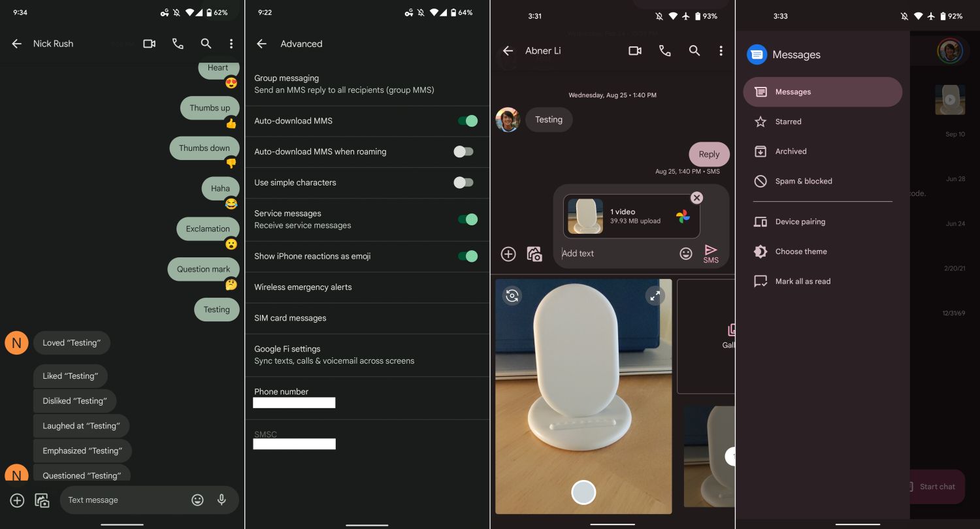Place voice call to Abner Li
Image resolution: width=980 pixels, height=529 pixels.
click(664, 51)
